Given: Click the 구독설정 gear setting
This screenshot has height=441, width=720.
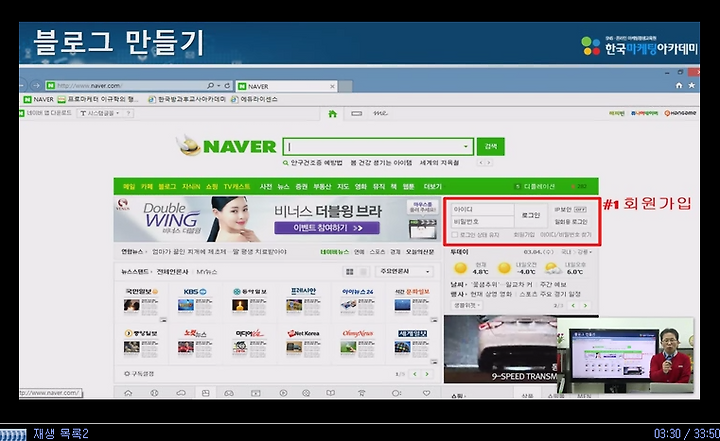Looking at the screenshot, I should [139, 374].
